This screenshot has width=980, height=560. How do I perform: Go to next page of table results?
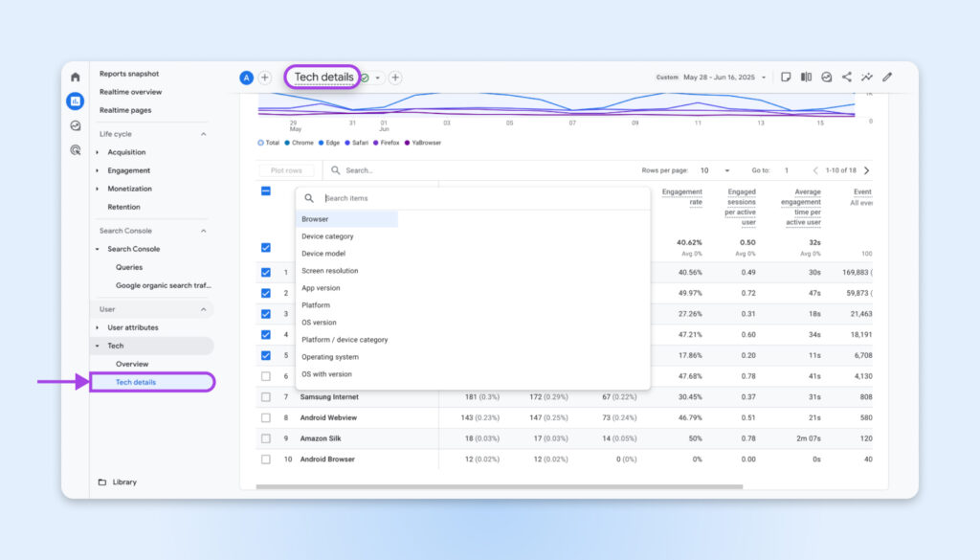[866, 170]
